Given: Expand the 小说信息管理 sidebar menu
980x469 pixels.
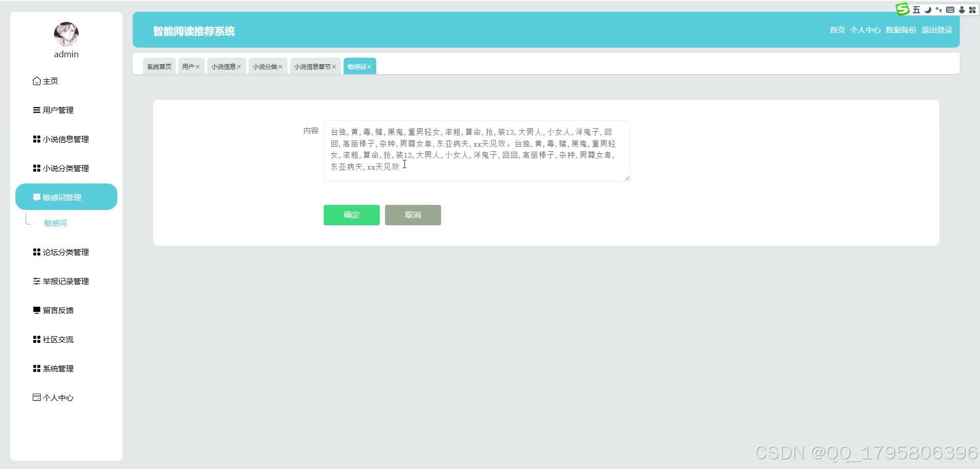Looking at the screenshot, I should pyautogui.click(x=66, y=139).
